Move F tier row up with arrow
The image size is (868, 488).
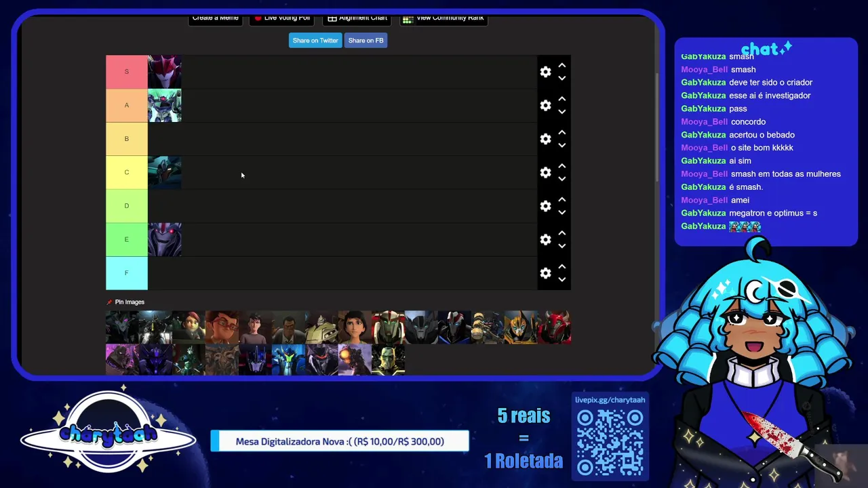(562, 267)
